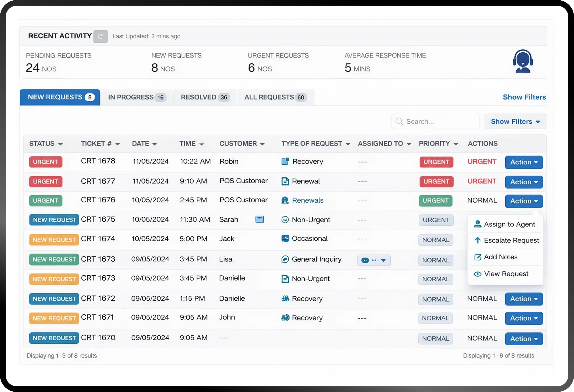574x392 pixels.
Task: Open the assigned agent dropdown for Lisa
Action: tap(374, 260)
